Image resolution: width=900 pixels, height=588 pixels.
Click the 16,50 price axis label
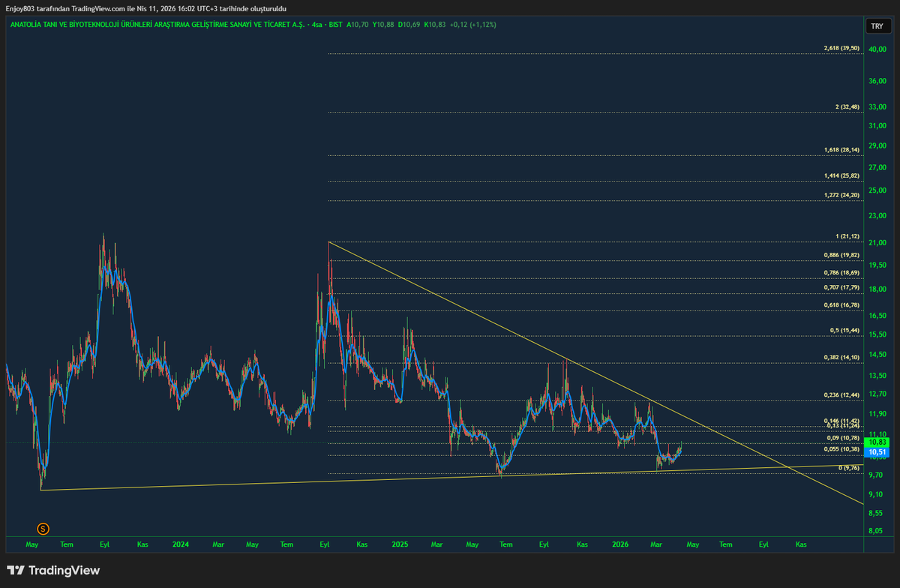877,316
